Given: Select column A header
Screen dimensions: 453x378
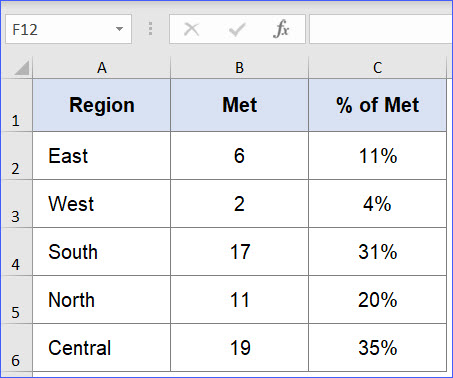Looking at the screenshot, I should [102, 68].
